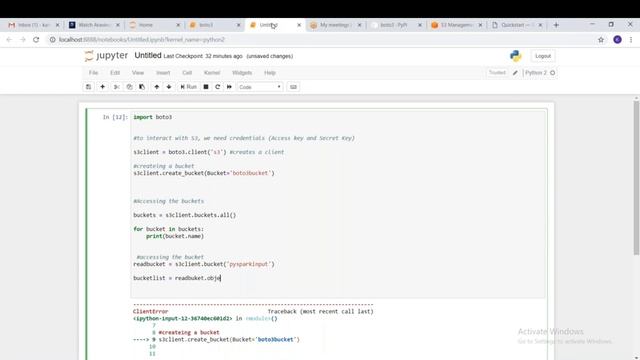The image size is (640, 360).
Task: Copy selected cells using the toolbar icon
Action: coord(129,87)
